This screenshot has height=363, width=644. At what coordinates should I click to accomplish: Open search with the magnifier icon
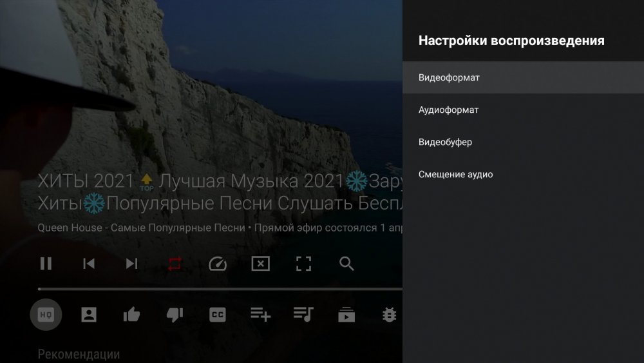(346, 264)
